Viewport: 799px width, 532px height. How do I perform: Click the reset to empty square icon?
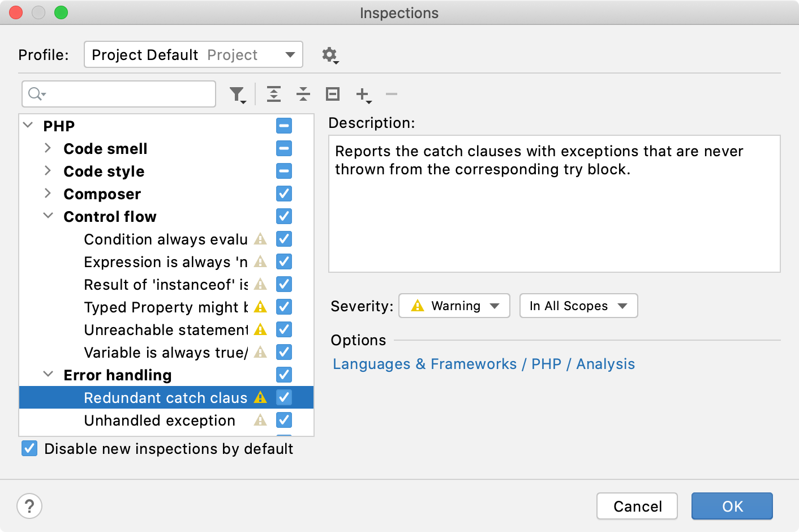[x=333, y=94]
